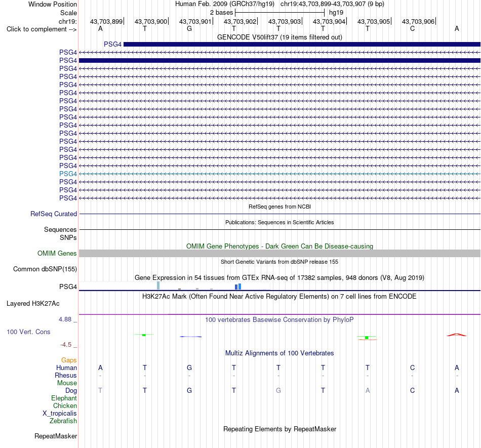The image size is (481, 448).
Task: Click the -4.5 PhyloP lower scale value
Action: tap(66, 345)
